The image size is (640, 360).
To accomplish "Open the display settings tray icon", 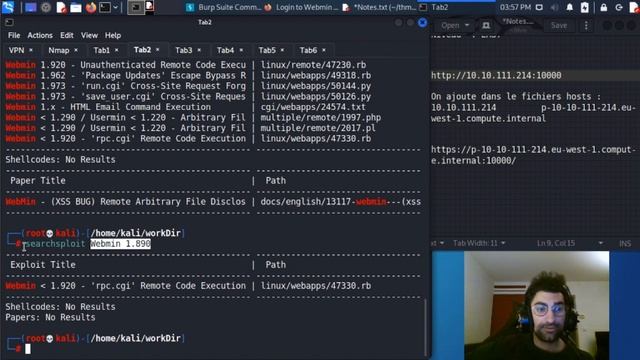I will [x=539, y=7].
